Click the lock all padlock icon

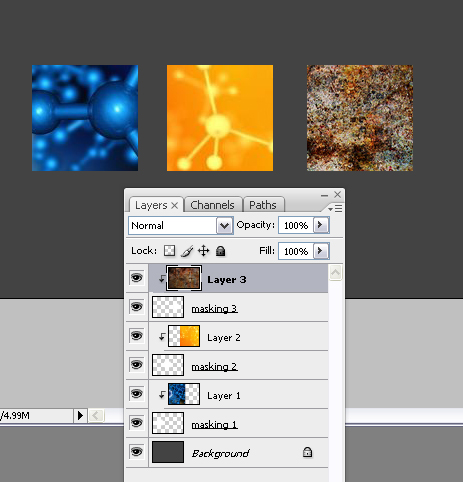coord(220,251)
